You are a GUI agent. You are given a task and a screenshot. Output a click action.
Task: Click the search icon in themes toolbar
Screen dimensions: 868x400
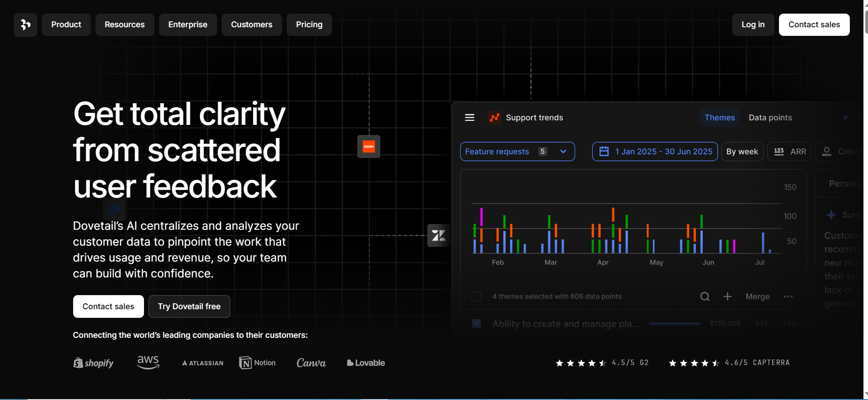pyautogui.click(x=705, y=296)
